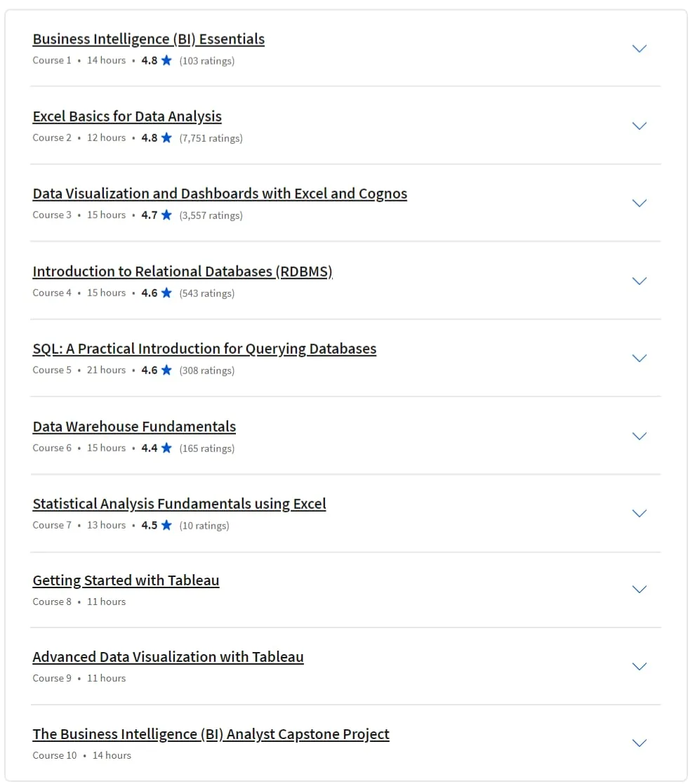Expand Data Visualization and Dashboards course chevron
The width and height of the screenshot is (695, 784).
coord(640,203)
